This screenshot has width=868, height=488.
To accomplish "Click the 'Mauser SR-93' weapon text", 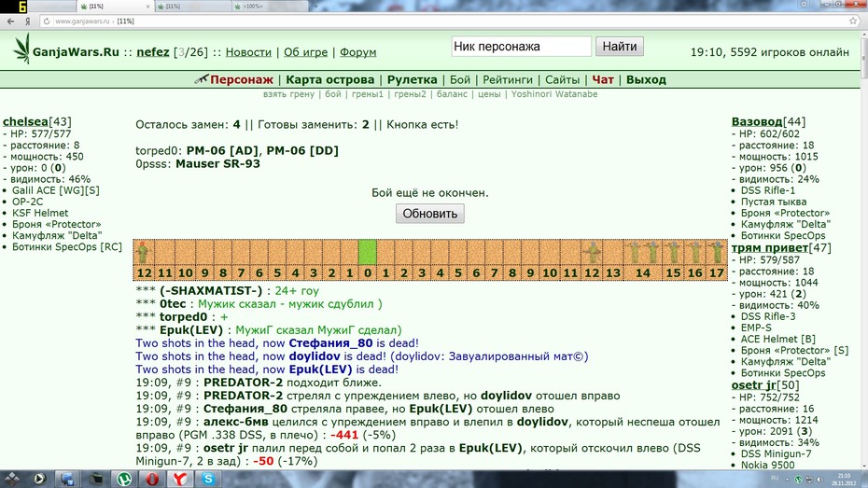I will click(218, 164).
